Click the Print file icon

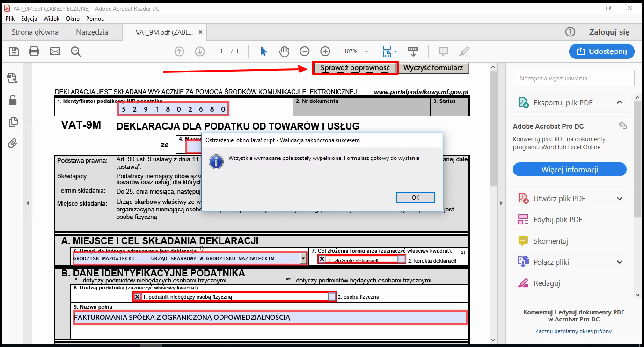click(34, 51)
